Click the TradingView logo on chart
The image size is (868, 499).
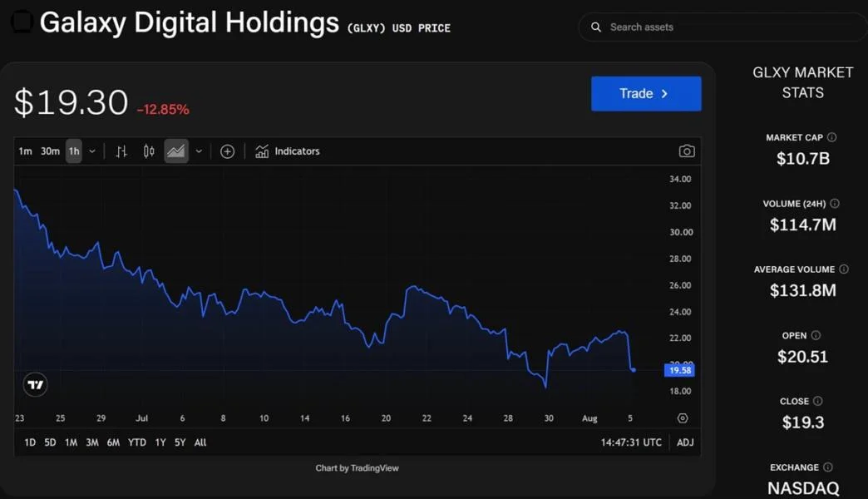[x=36, y=384]
